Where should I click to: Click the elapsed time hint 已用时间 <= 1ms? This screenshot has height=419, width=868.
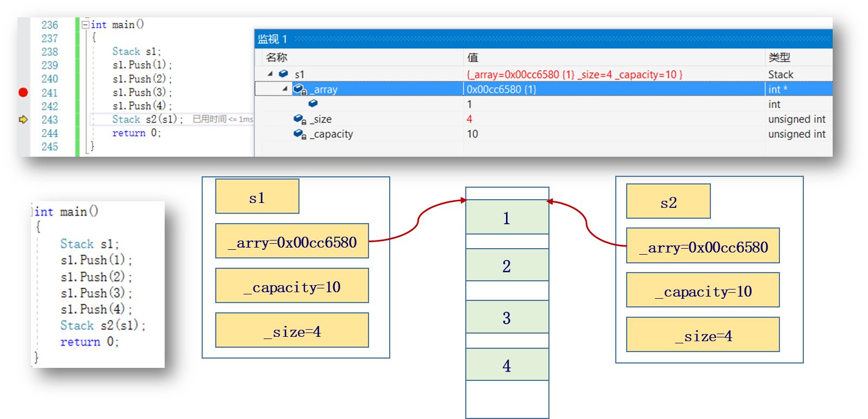pyautogui.click(x=223, y=119)
